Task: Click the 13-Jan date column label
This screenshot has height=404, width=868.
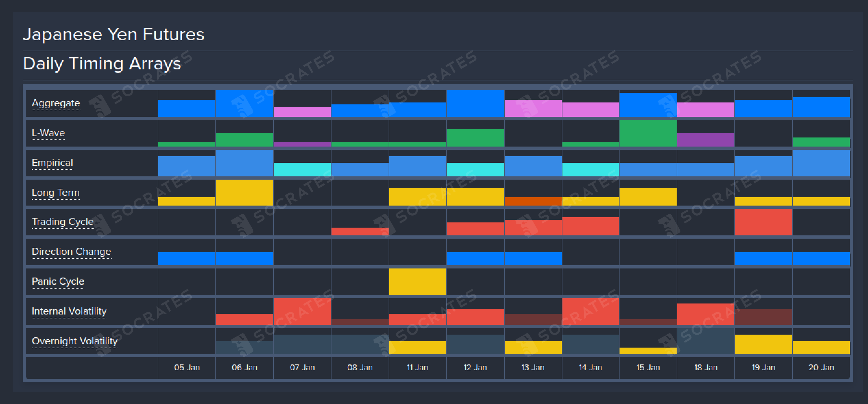Action: coord(533,368)
